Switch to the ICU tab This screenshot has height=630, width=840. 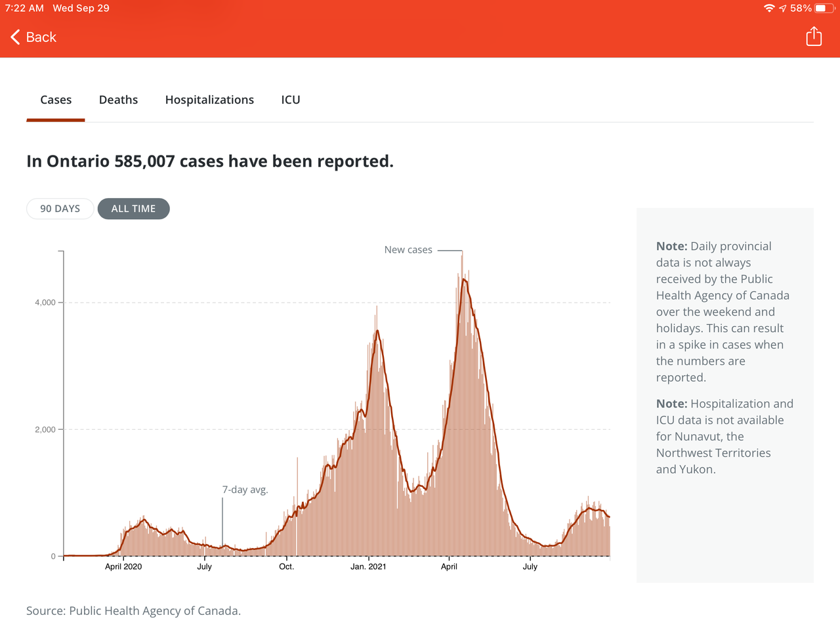click(291, 100)
